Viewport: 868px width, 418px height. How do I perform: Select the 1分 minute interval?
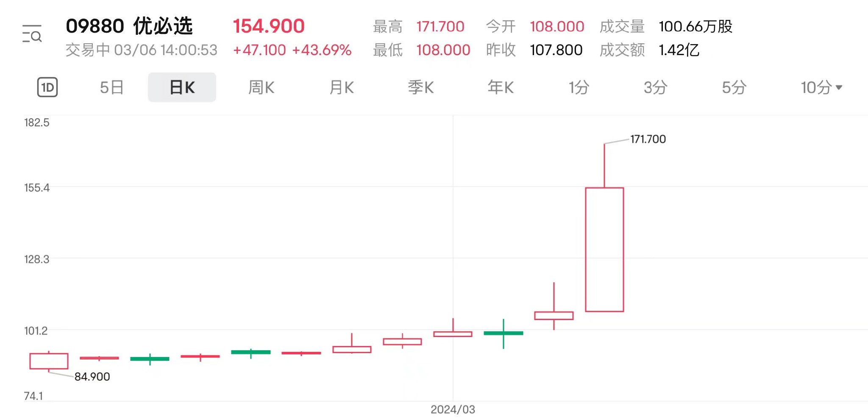pyautogui.click(x=579, y=87)
